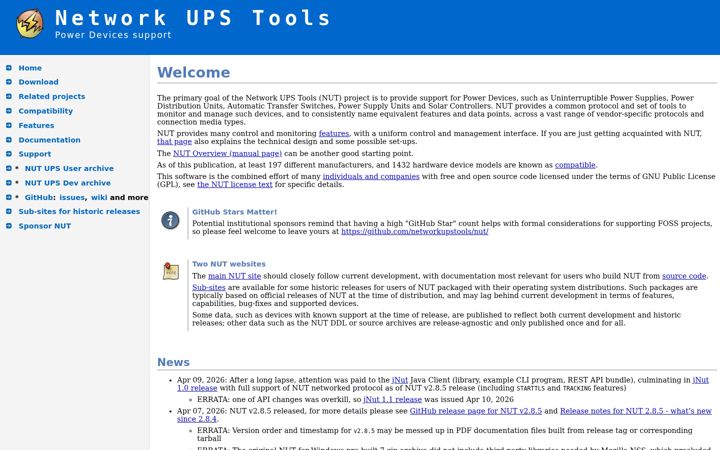Viewport: 720px width, 450px height.
Task: Click the bullet icon beside Download
Action: 9,82
